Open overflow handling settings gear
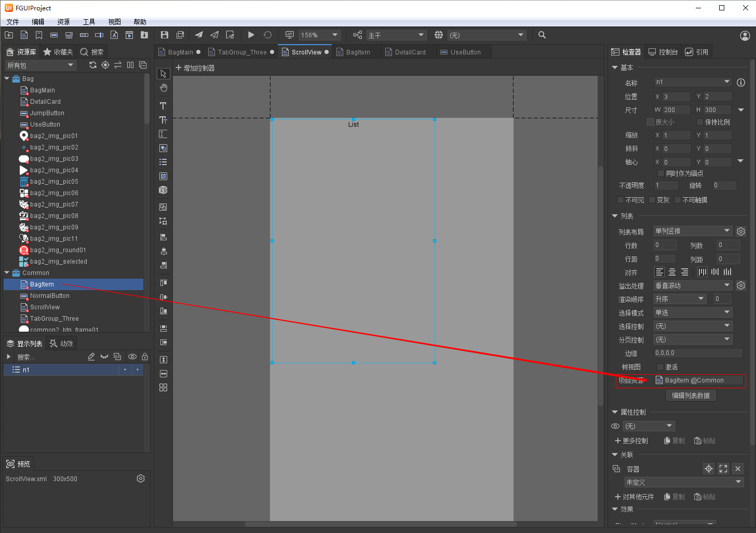 pyautogui.click(x=741, y=285)
